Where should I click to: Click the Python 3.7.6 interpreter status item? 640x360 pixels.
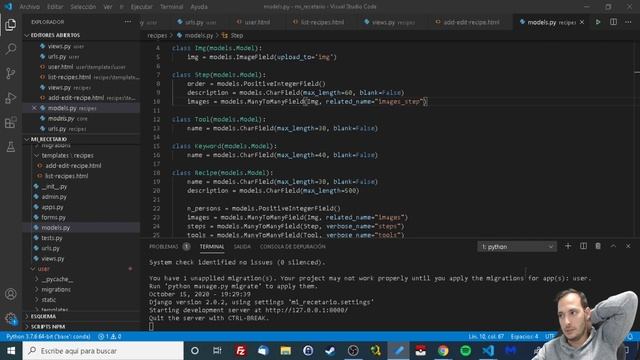(48, 336)
